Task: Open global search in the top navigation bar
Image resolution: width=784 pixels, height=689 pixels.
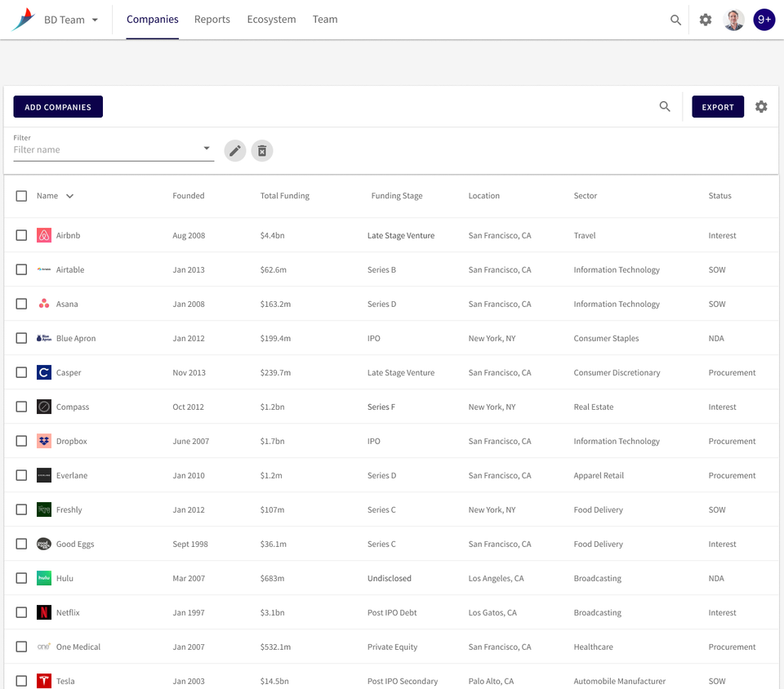Action: click(675, 20)
